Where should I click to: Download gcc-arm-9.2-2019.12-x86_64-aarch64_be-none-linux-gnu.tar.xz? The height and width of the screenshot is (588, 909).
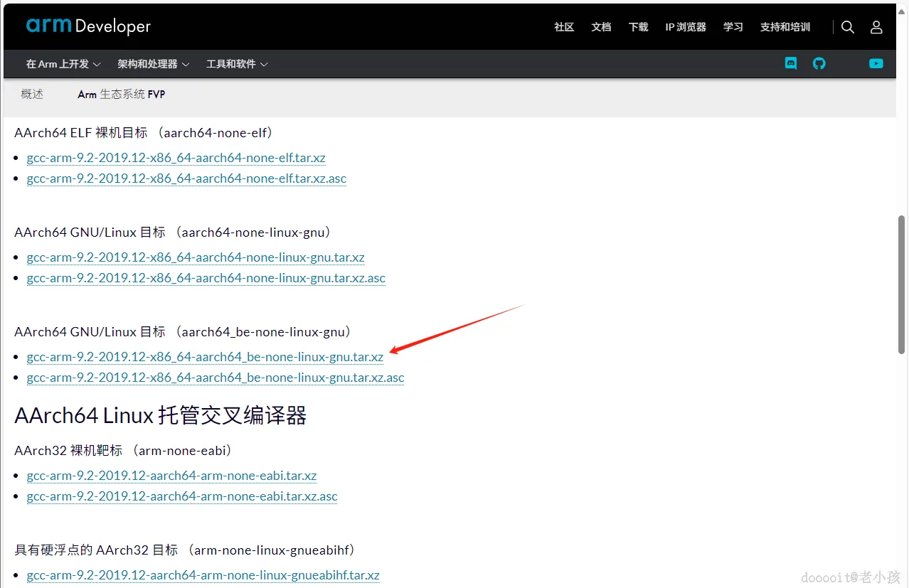(205, 356)
